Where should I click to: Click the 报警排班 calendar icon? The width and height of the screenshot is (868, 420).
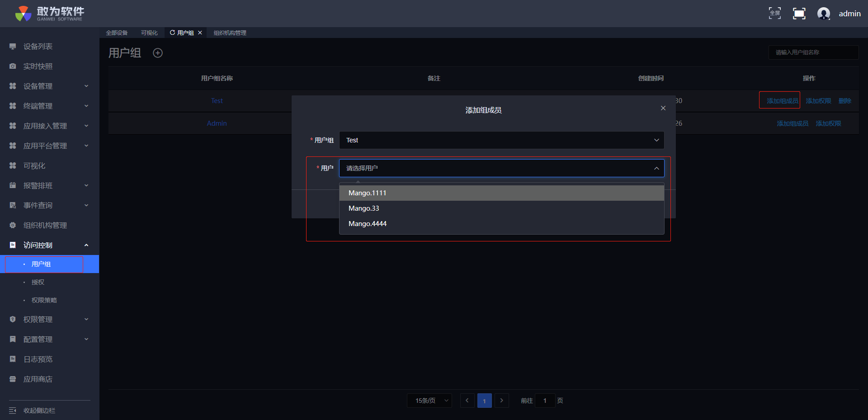pos(13,186)
